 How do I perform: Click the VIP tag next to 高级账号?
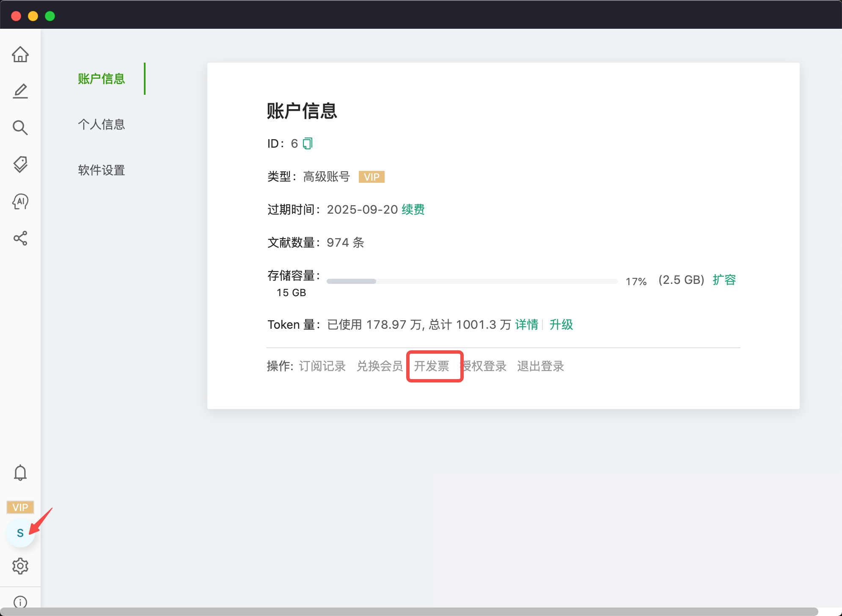pos(371,177)
